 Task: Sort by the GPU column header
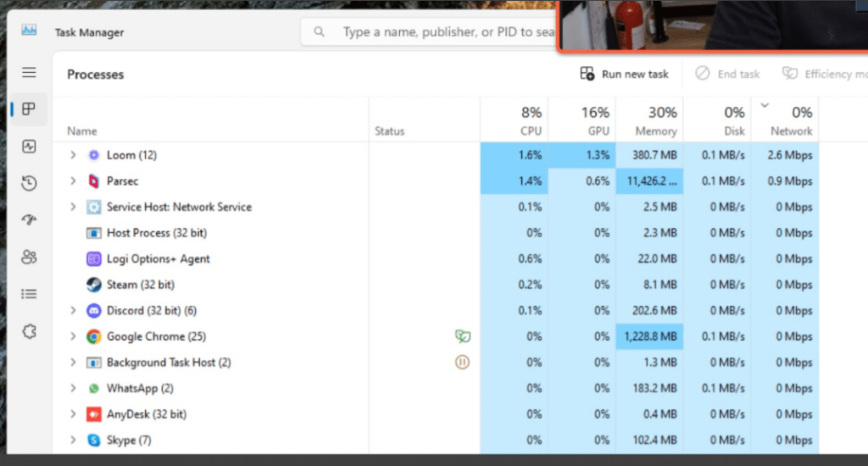[581, 120]
